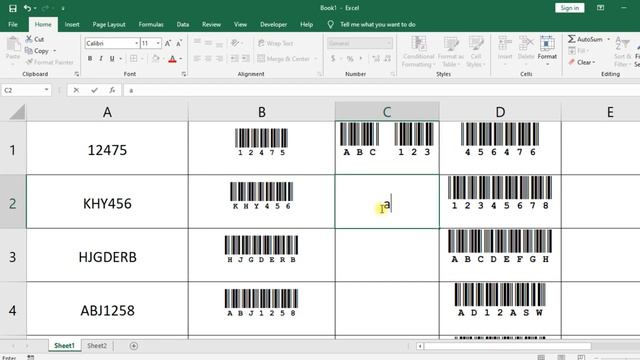Toggle Bold formatting

point(90,59)
